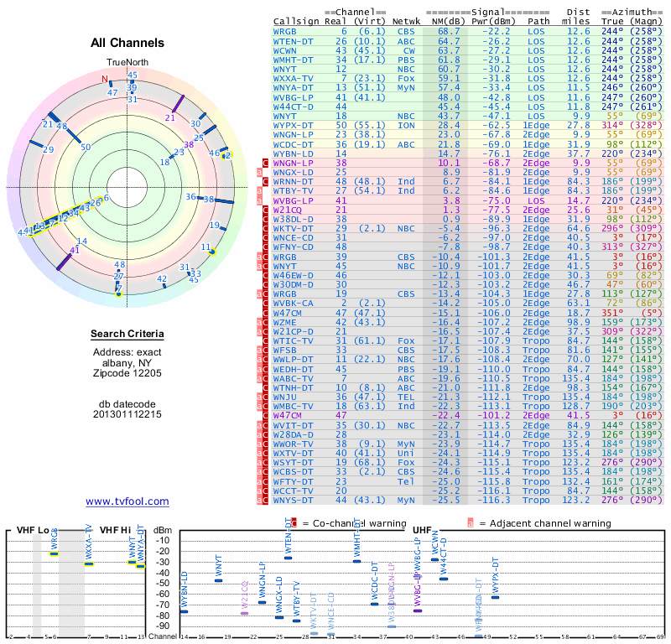Image resolution: width=671 pixels, height=644 pixels.
Task: Click the Search Criteria heading
Action: 127,334
